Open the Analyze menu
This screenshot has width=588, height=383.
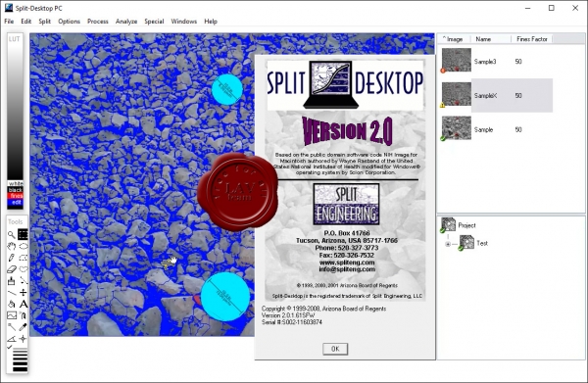coord(126,22)
